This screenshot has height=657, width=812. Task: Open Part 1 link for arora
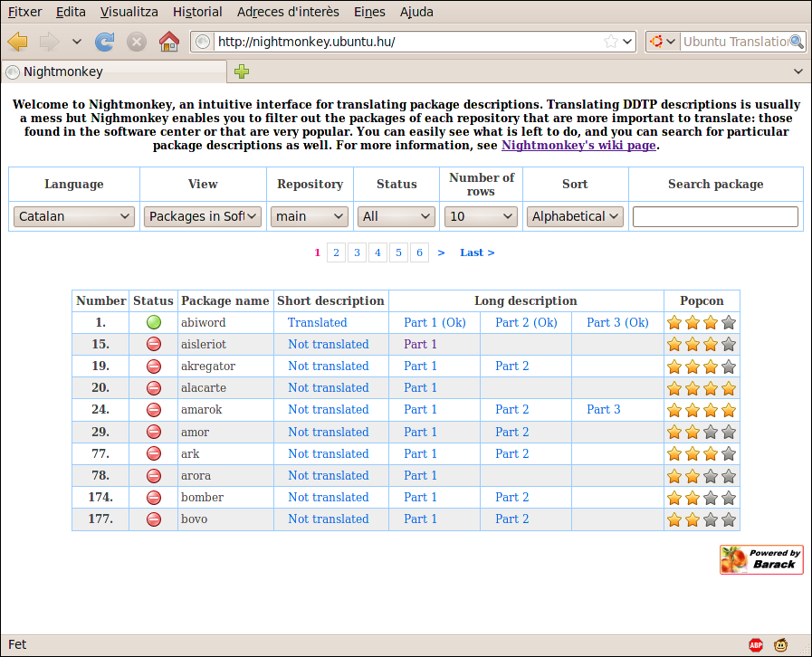click(x=421, y=475)
